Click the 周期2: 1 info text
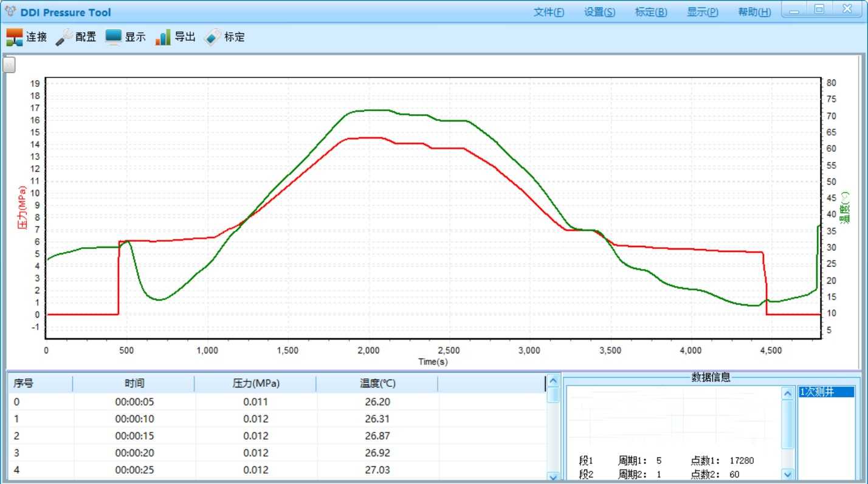 pyautogui.click(x=639, y=474)
